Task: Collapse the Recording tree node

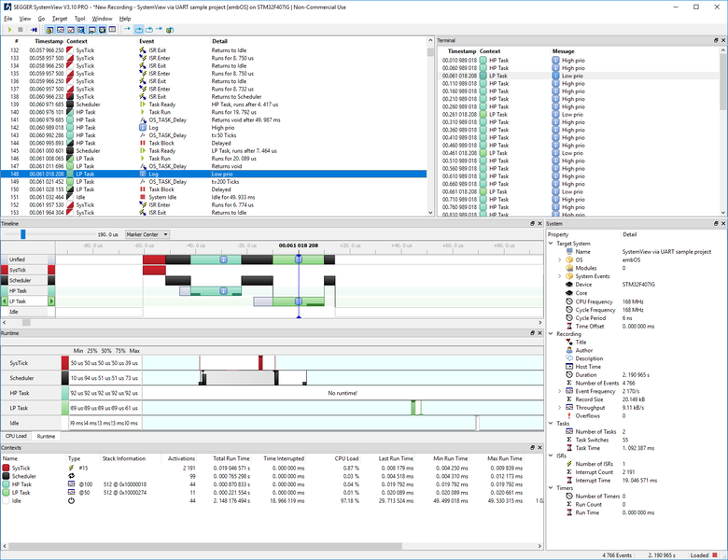Action: (x=551, y=334)
